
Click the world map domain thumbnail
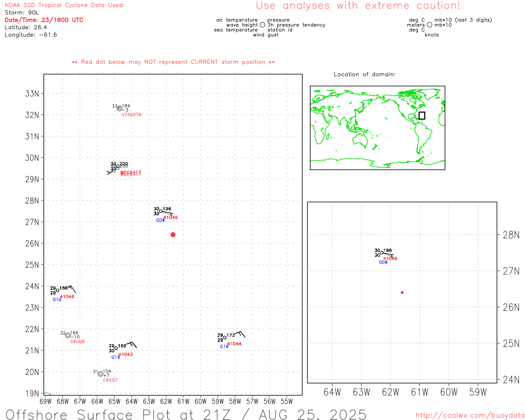coord(377,128)
